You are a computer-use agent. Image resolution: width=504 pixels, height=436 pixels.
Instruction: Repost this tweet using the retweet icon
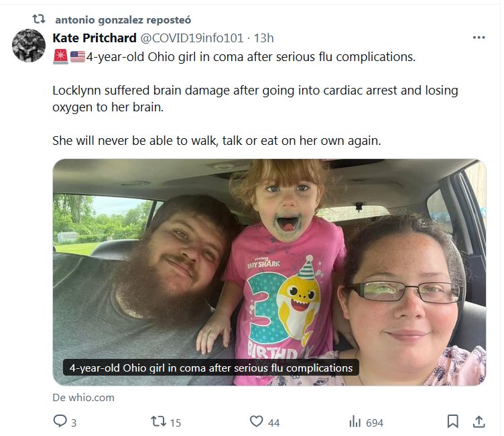[x=158, y=421]
